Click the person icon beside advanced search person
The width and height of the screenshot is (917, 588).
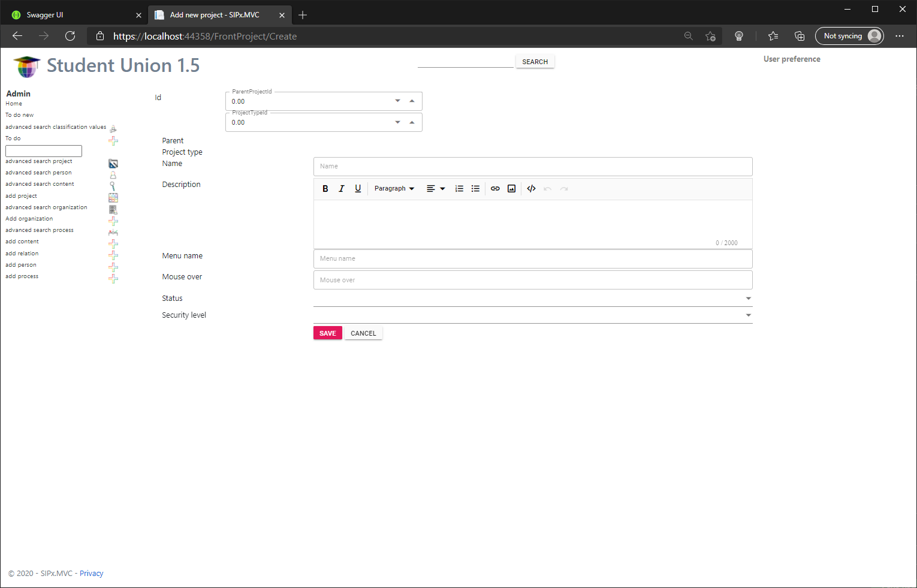113,175
